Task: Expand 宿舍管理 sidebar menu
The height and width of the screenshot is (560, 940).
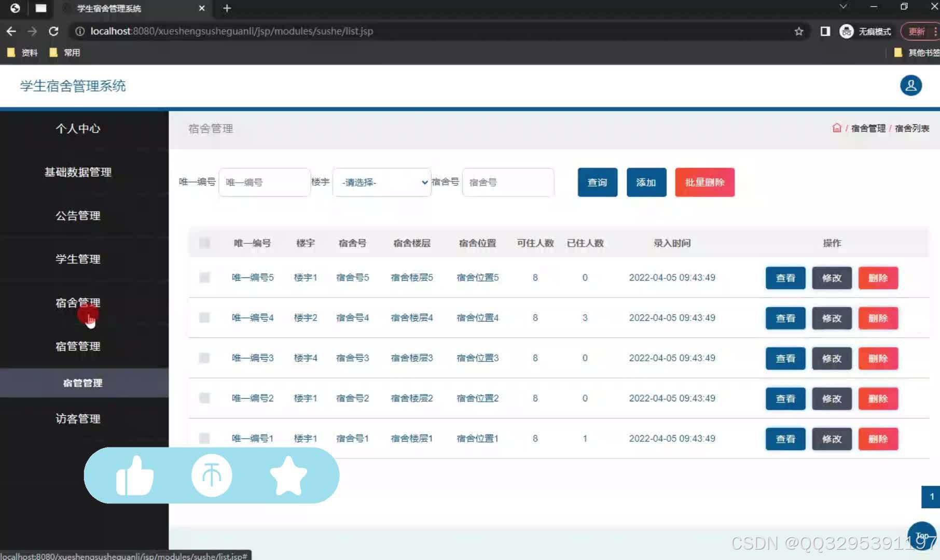Action: pos(78,302)
